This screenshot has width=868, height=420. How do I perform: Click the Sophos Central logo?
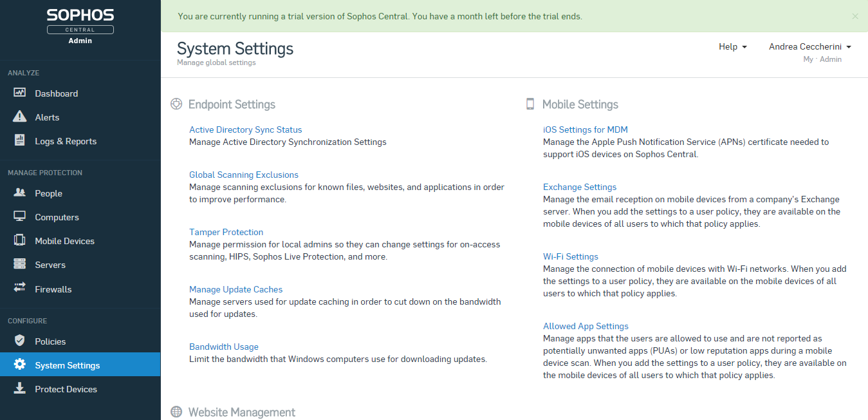(x=80, y=21)
